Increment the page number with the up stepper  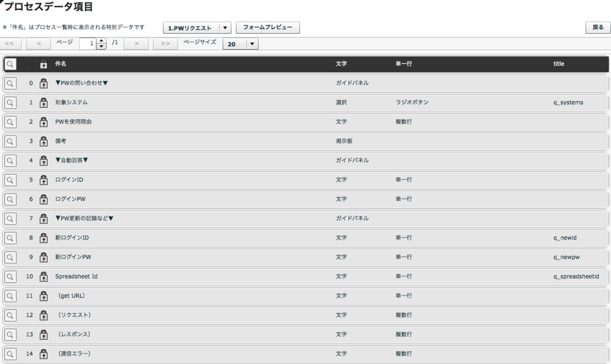point(100,41)
